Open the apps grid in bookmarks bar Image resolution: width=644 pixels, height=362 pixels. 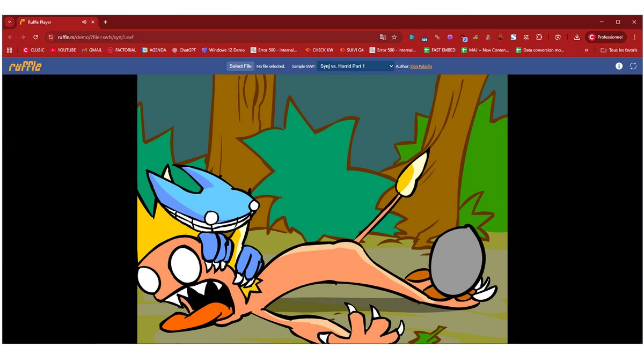click(x=10, y=50)
